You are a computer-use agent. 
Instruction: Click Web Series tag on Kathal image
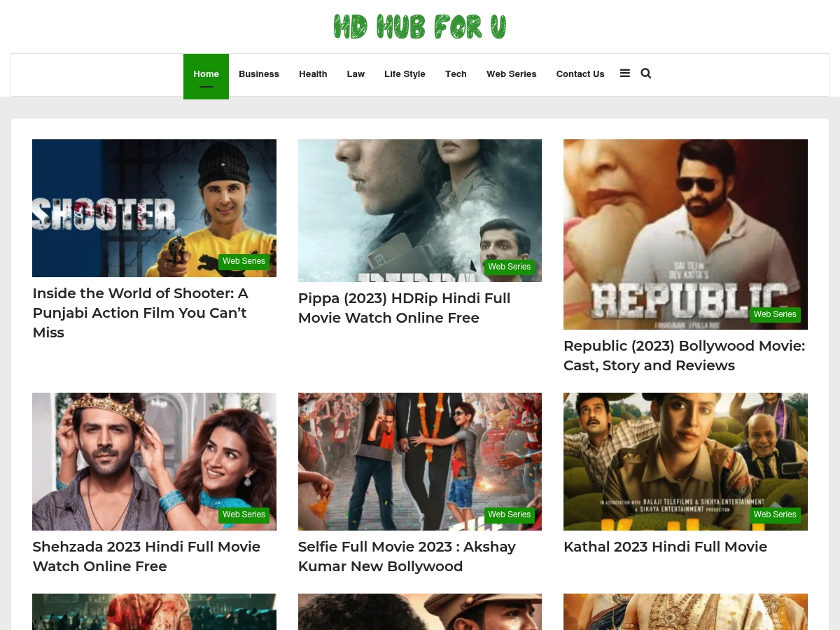[775, 515]
